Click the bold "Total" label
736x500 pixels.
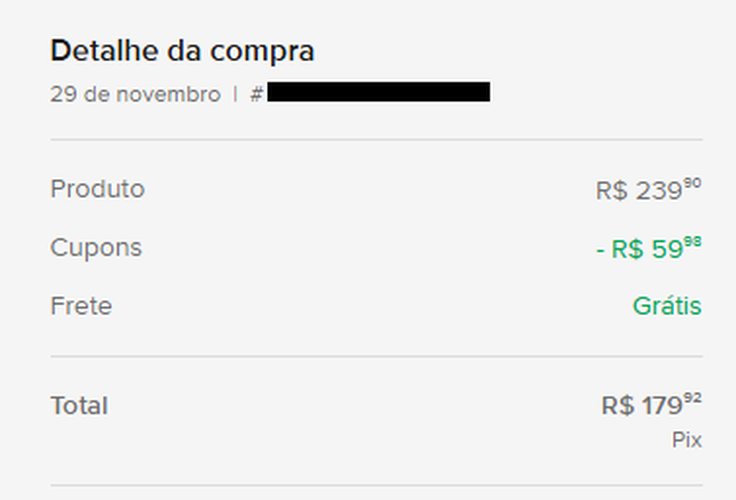click(79, 406)
